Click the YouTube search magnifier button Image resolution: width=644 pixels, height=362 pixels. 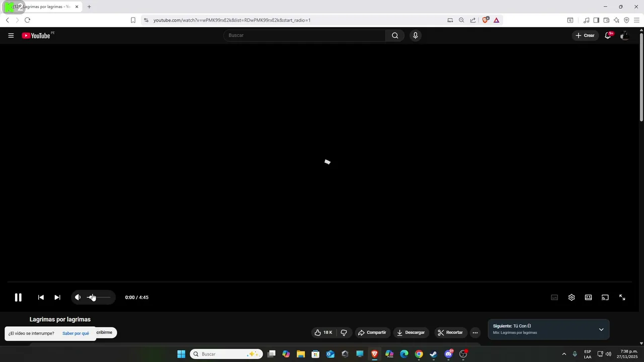[x=395, y=35]
